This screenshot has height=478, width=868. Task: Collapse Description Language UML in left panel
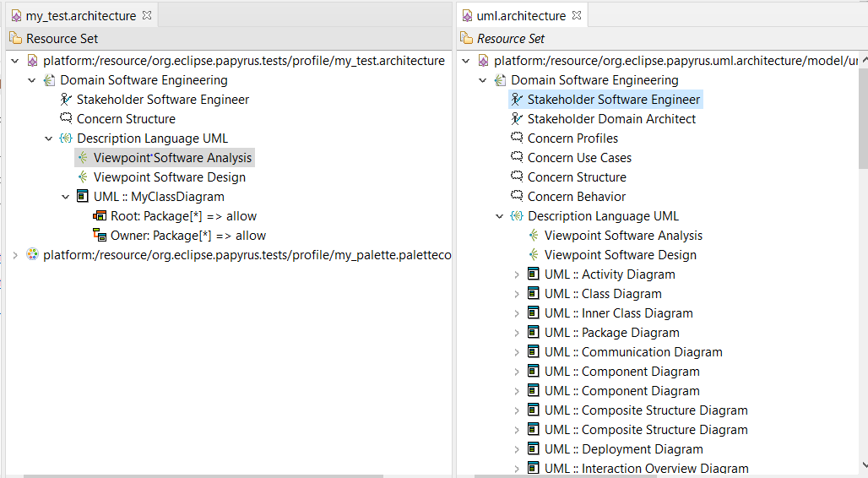click(x=49, y=139)
